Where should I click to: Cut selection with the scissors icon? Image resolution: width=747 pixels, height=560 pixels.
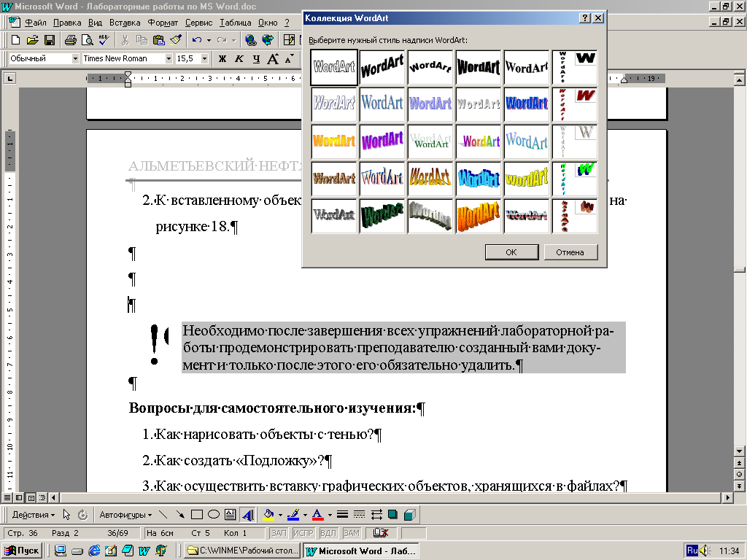tap(125, 40)
